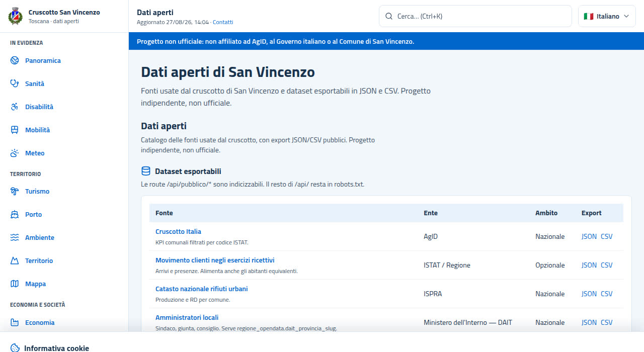
Task: Click the Nazionale value in AgID row
Action: click(x=550, y=236)
